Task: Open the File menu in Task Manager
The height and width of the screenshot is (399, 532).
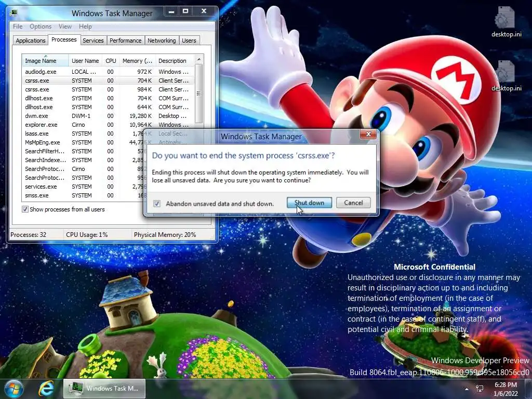Action: pyautogui.click(x=18, y=26)
